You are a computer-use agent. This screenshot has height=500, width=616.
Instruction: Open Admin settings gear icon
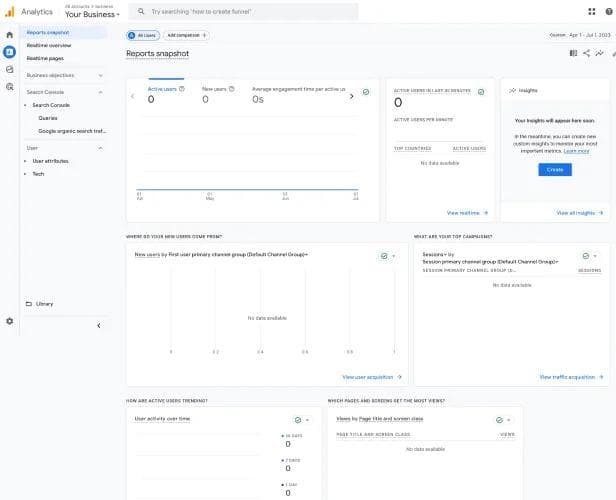point(9,321)
